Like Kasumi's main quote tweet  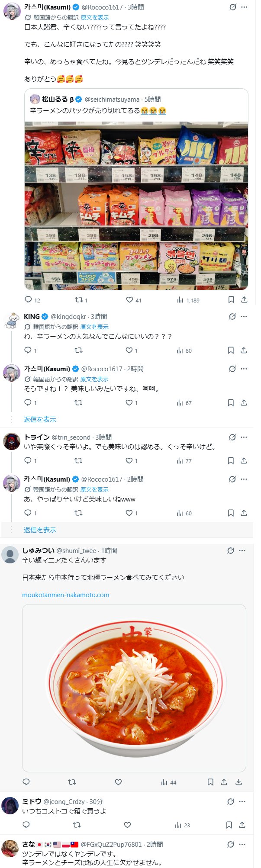(x=129, y=300)
